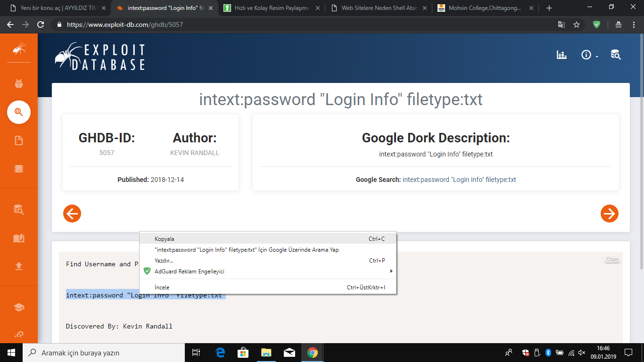Screen dimensions: 644x362
Task: Click the translate page icon in address bar
Action: tap(561, 25)
